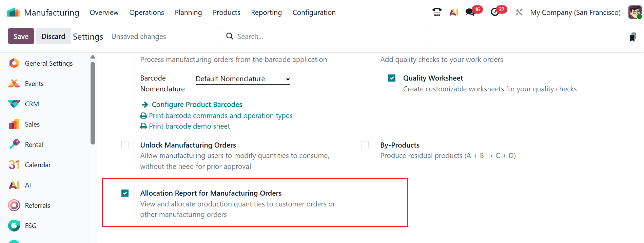Focus the Search settings input field
644x243 pixels.
326,36
